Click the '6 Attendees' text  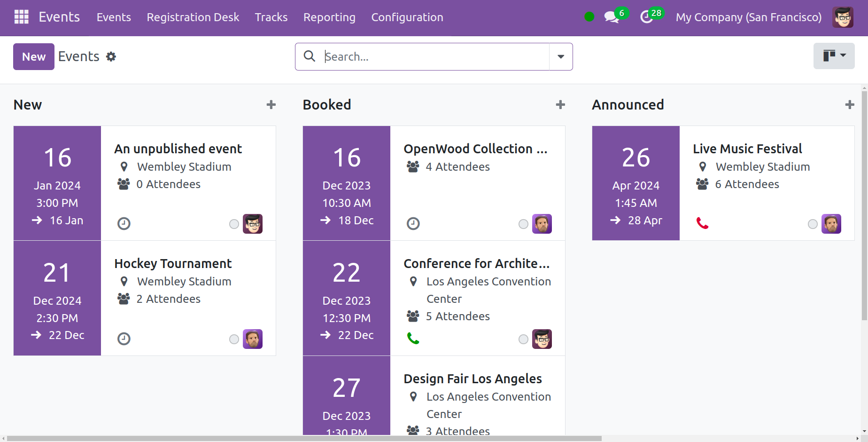point(747,184)
